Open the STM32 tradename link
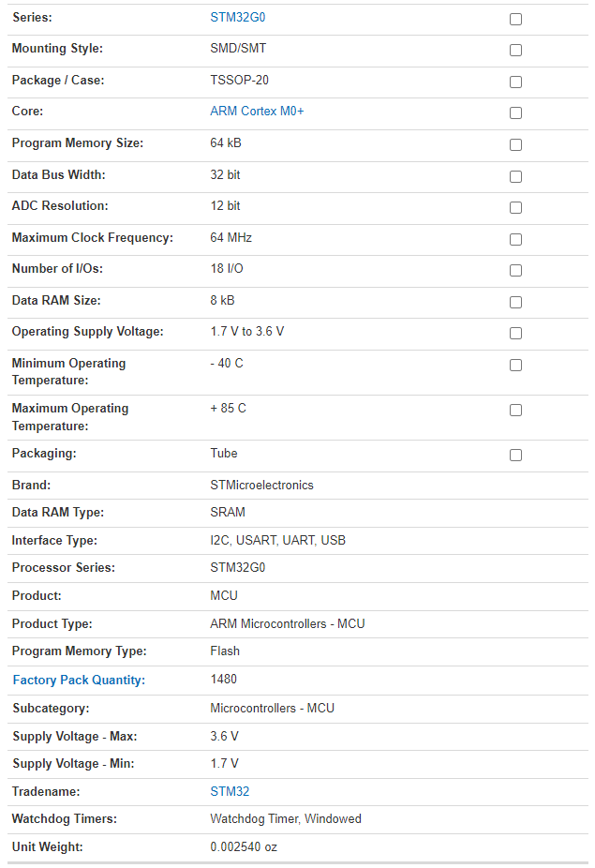Screen dimensions: 595x868 point(230,792)
